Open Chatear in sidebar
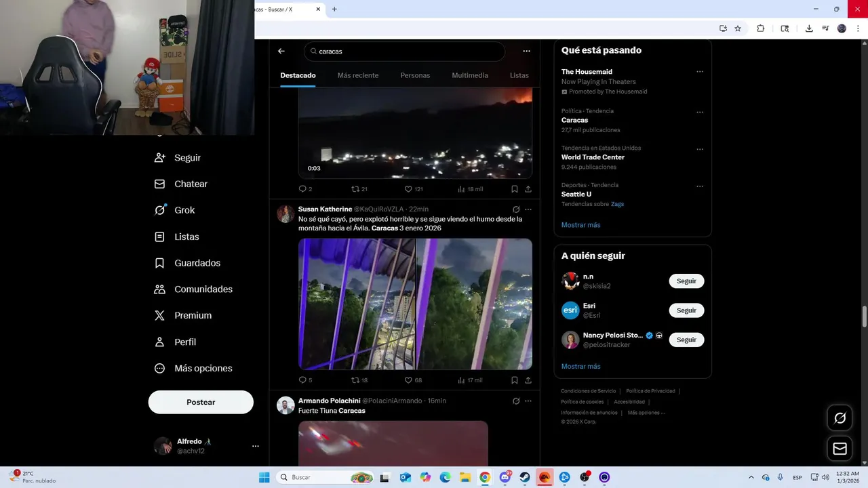 coord(182,184)
